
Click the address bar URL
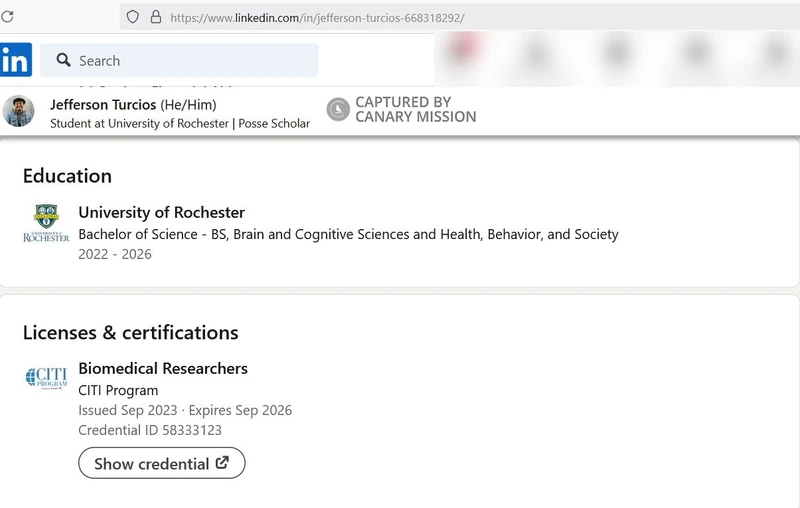317,18
